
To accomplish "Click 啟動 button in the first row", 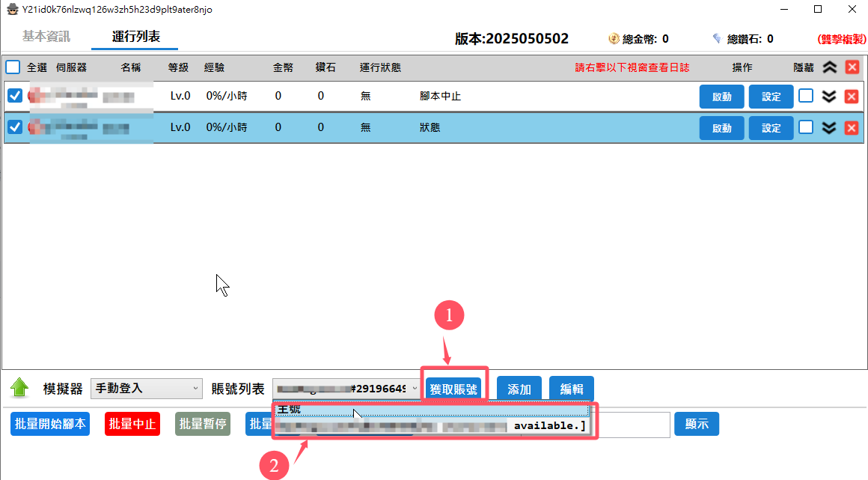I will (721, 97).
